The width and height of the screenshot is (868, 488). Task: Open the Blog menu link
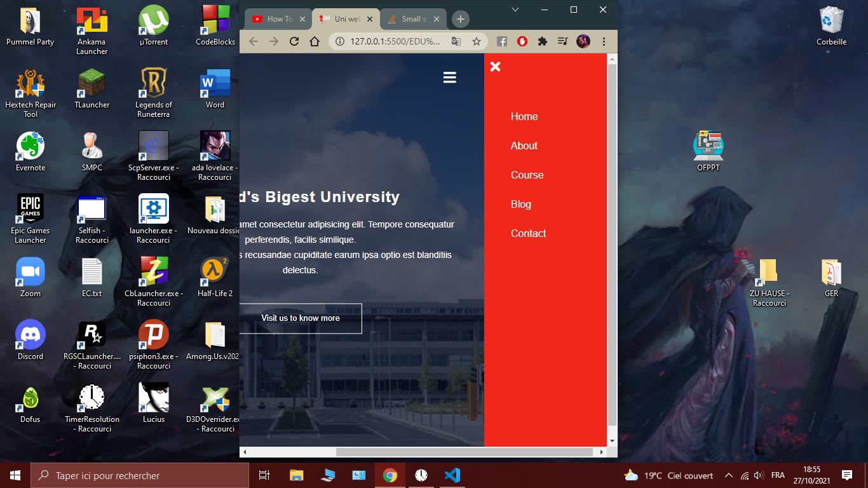[x=521, y=204]
